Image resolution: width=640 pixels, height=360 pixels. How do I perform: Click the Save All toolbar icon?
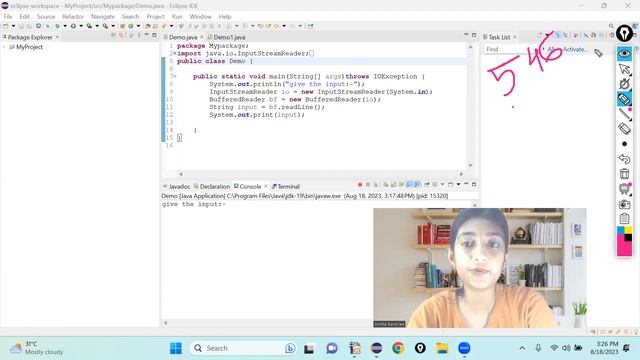click(x=29, y=26)
